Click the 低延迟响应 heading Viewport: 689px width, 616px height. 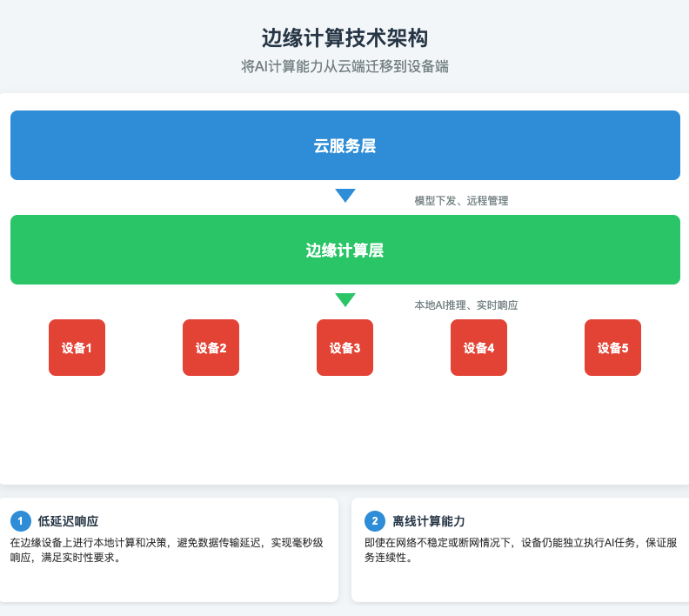pos(68,521)
